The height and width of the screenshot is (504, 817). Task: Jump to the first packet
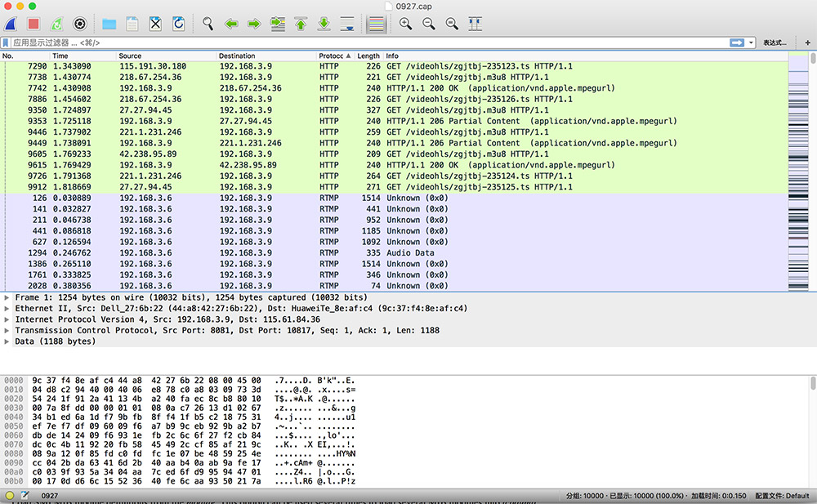click(x=301, y=24)
